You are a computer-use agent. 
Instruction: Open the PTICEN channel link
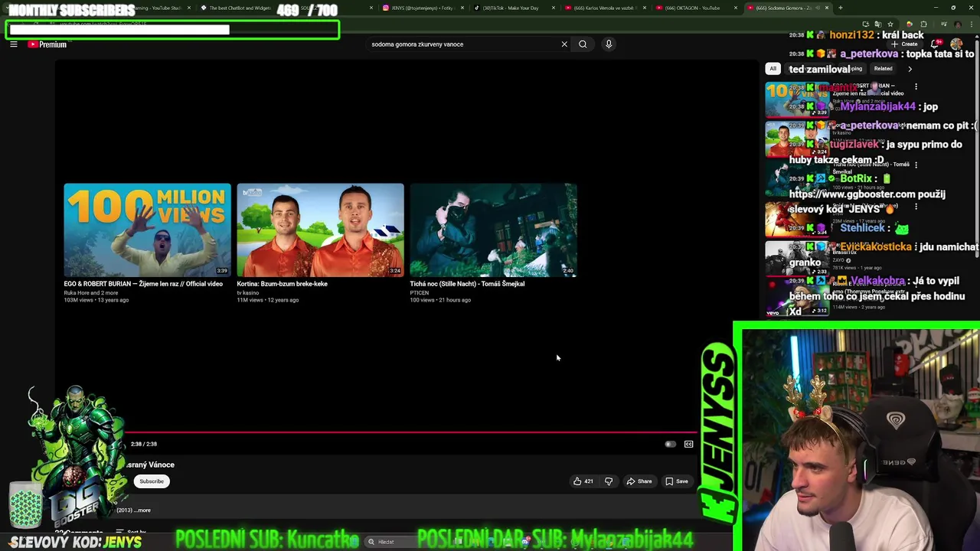tap(420, 293)
